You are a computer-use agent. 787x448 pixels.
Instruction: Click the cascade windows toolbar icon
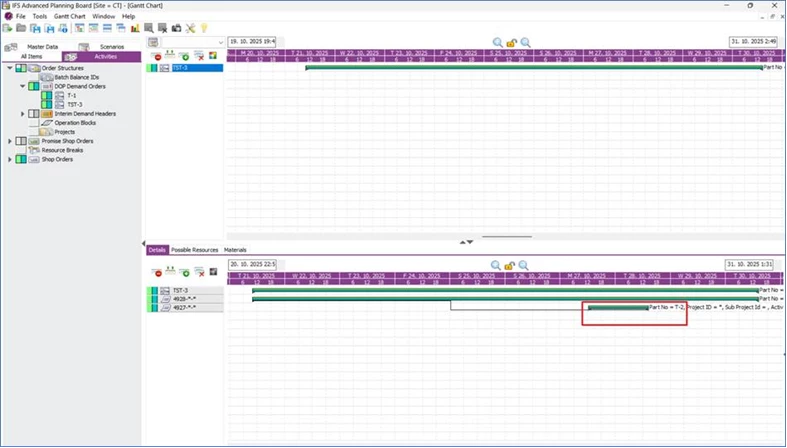[x=121, y=28]
